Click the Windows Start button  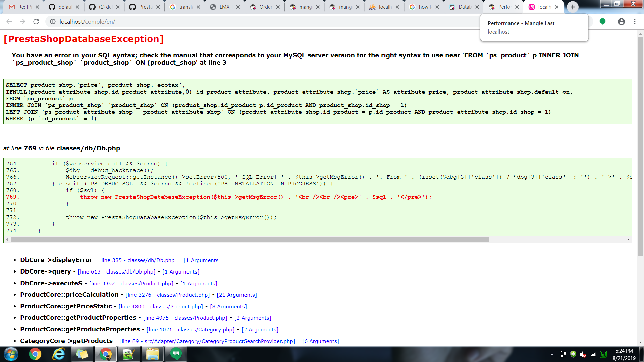(11, 354)
